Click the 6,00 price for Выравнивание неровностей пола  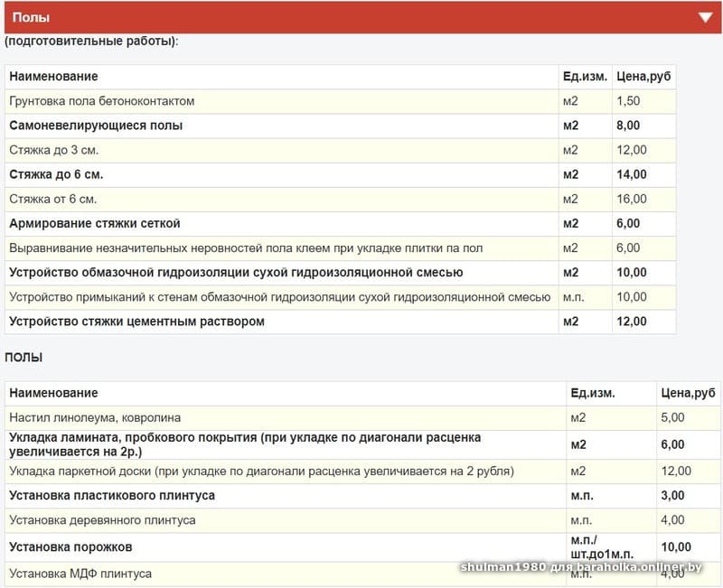click(628, 247)
